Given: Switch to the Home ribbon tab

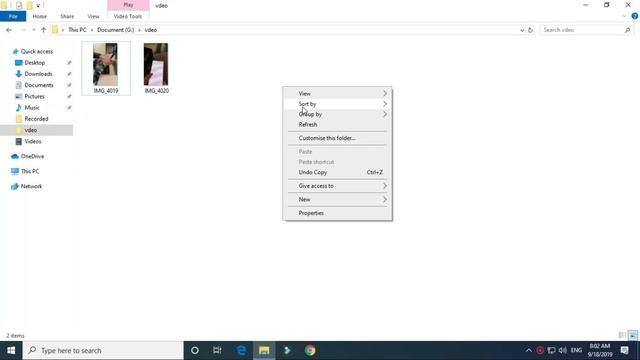Looking at the screenshot, I should [x=40, y=16].
